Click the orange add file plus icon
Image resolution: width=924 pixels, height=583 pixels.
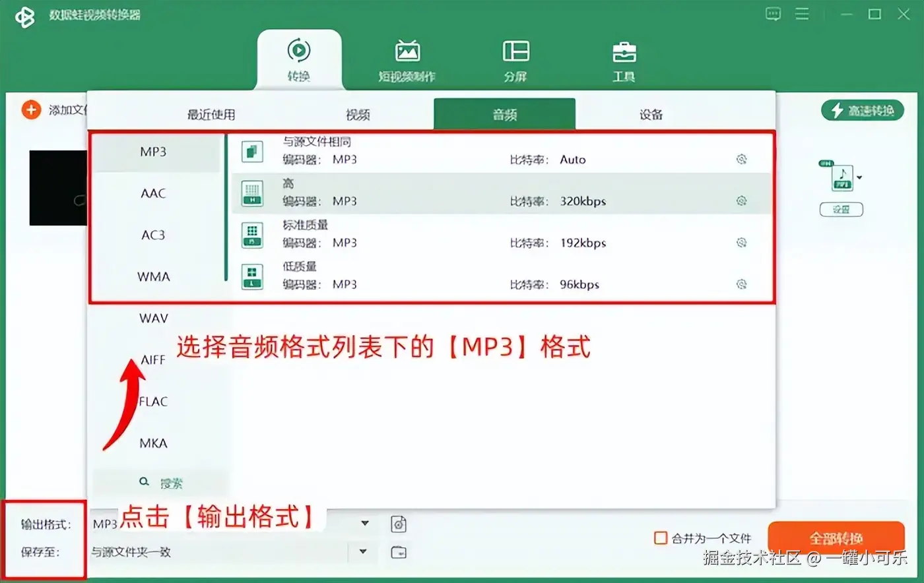tap(31, 109)
